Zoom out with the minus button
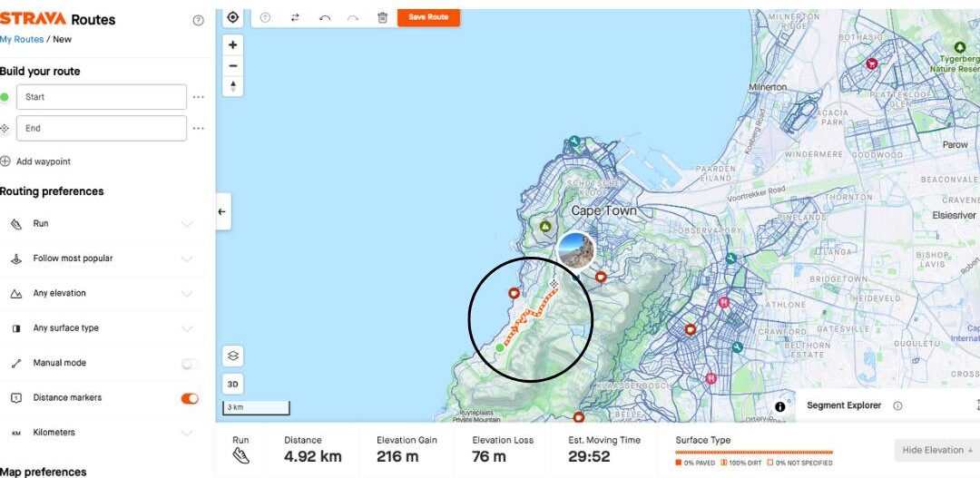The image size is (980, 478). (232, 65)
